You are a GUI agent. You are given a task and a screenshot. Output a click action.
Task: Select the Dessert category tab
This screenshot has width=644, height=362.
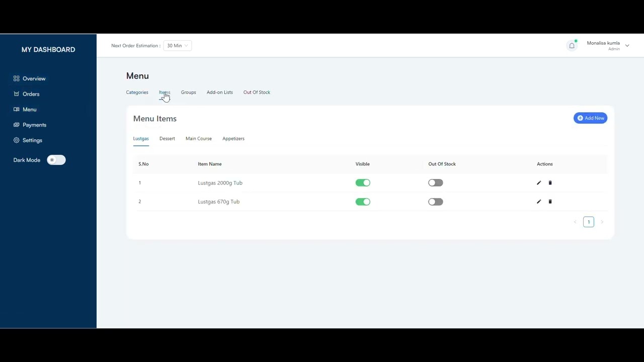coord(167,139)
